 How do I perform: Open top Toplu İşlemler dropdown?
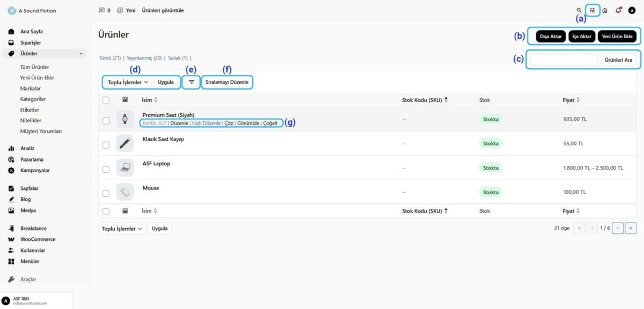[x=128, y=83]
